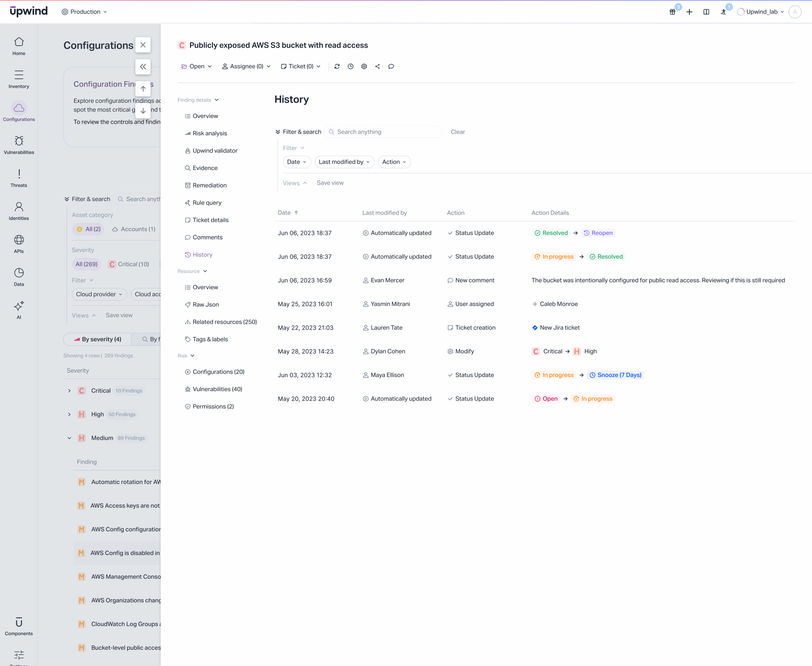Open the gift notifications icon
812x666 pixels.
672,12
